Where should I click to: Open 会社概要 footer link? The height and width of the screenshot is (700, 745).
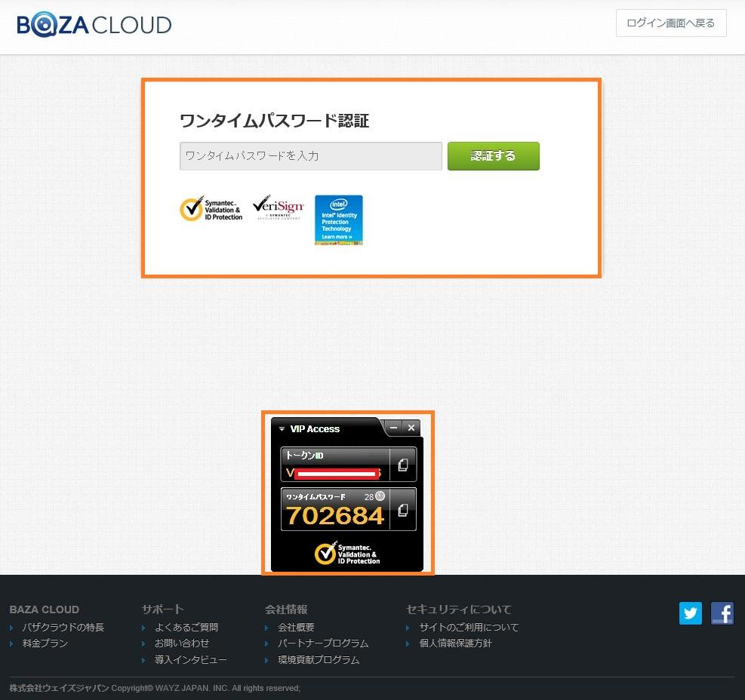point(296,627)
